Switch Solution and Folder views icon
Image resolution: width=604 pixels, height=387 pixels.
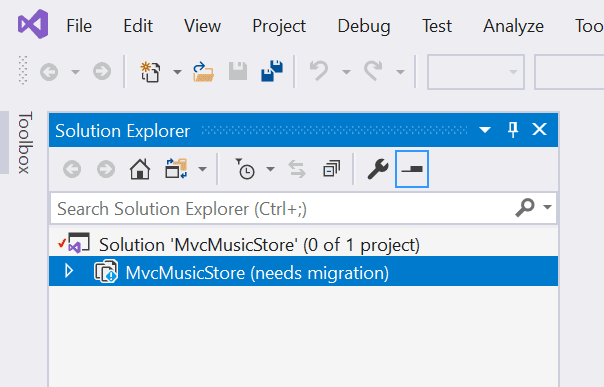click(x=176, y=169)
